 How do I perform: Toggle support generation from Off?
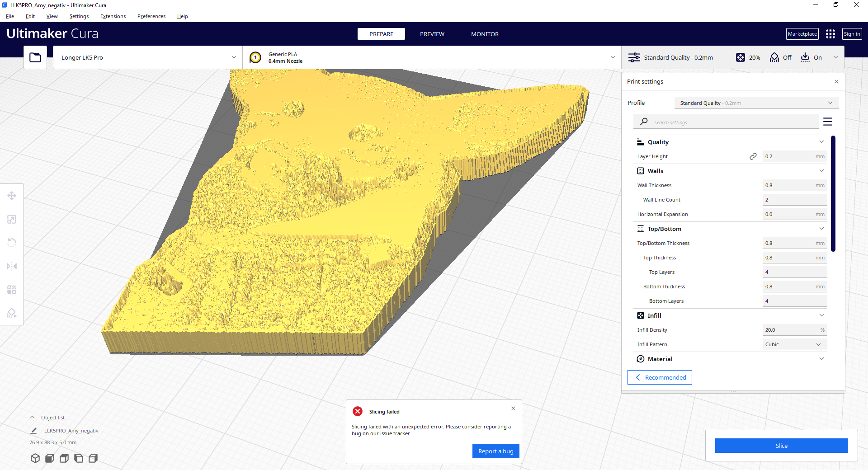coord(781,57)
